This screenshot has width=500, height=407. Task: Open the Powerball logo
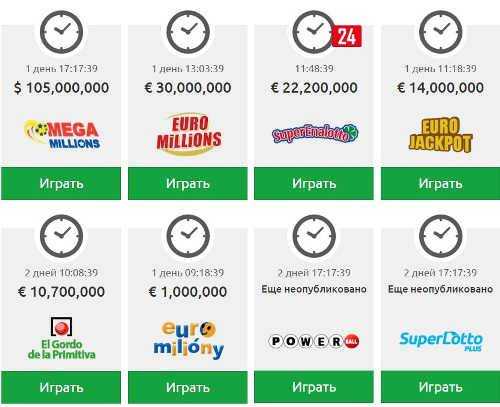(314, 341)
